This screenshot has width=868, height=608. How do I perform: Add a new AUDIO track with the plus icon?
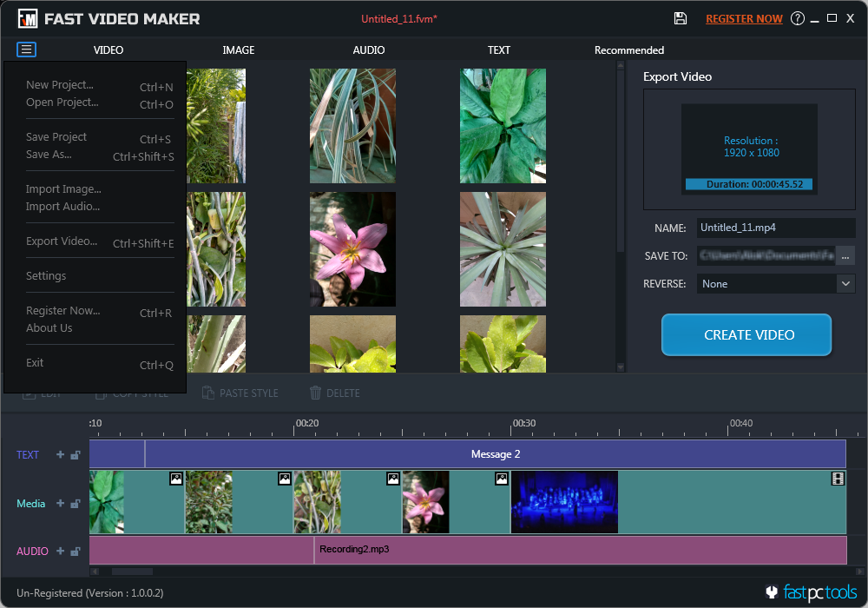[58, 551]
